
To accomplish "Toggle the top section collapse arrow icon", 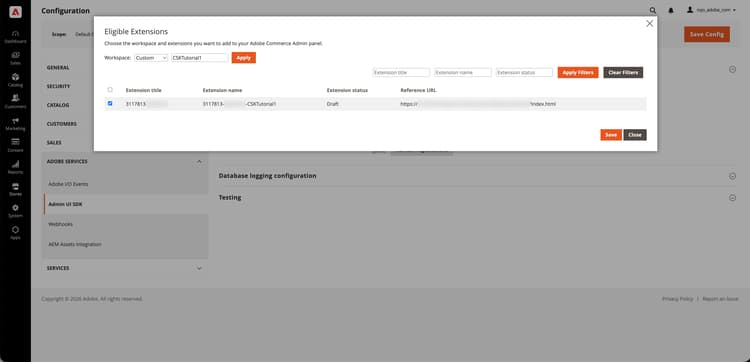I will [x=732, y=69].
